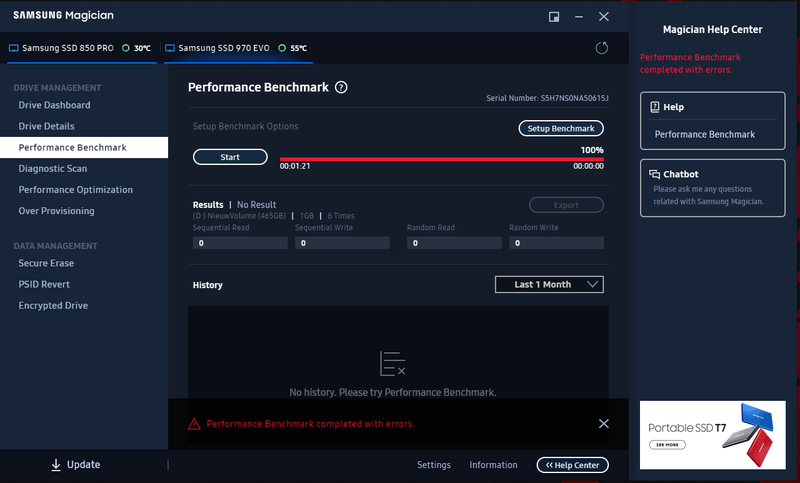Click the Sequential Read result field
This screenshot has height=483, width=800.
point(240,243)
